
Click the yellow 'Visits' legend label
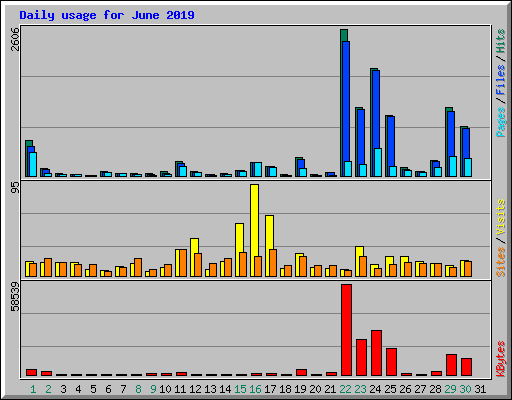501,217
